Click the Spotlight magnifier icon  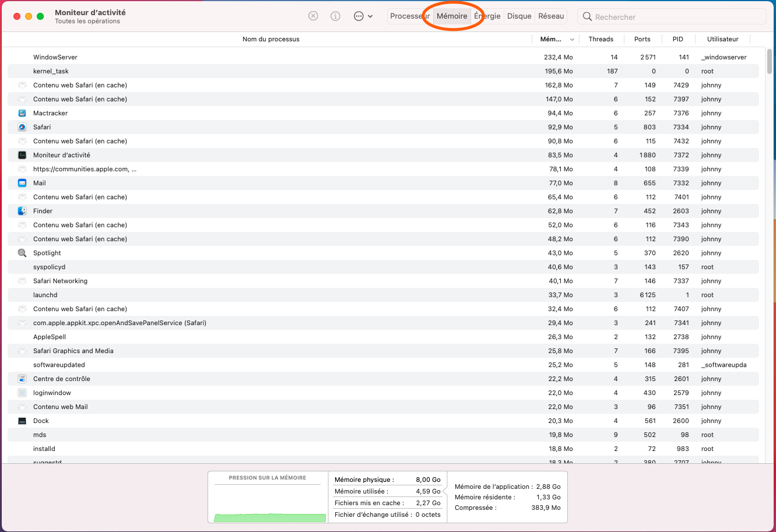(22, 253)
